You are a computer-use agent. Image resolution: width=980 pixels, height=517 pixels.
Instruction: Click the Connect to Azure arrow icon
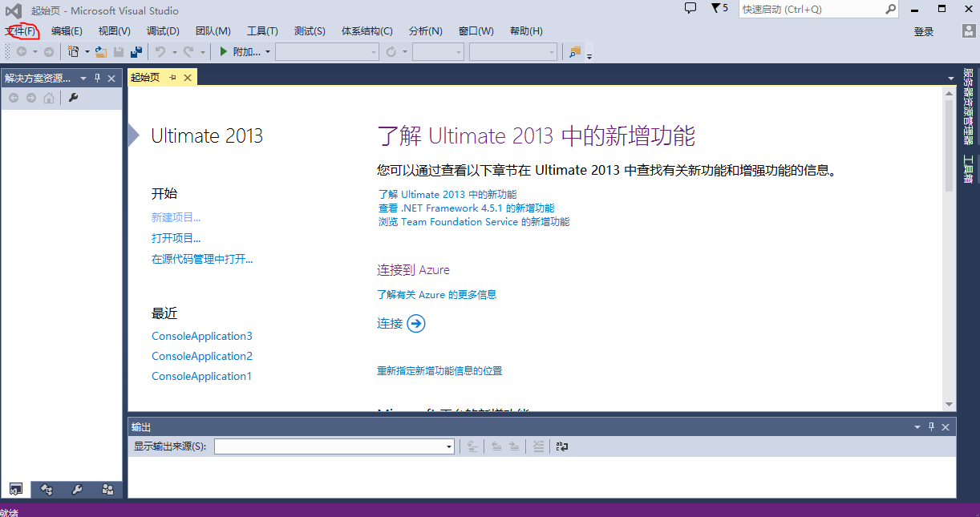[416, 323]
